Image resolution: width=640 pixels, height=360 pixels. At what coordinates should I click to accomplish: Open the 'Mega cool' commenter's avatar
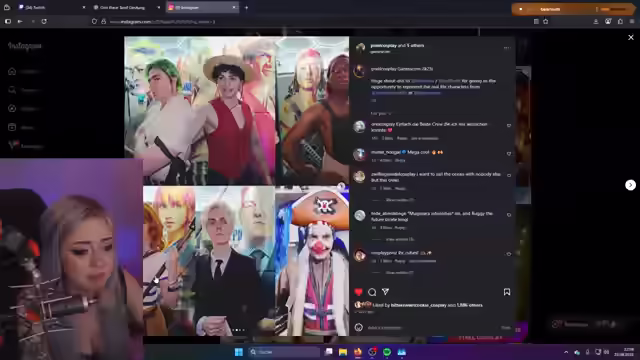(360, 154)
